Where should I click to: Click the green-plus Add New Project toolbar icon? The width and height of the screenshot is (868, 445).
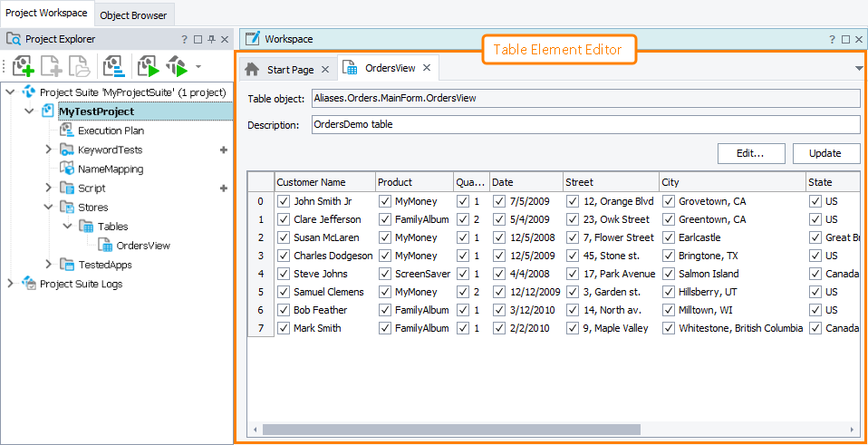click(23, 66)
